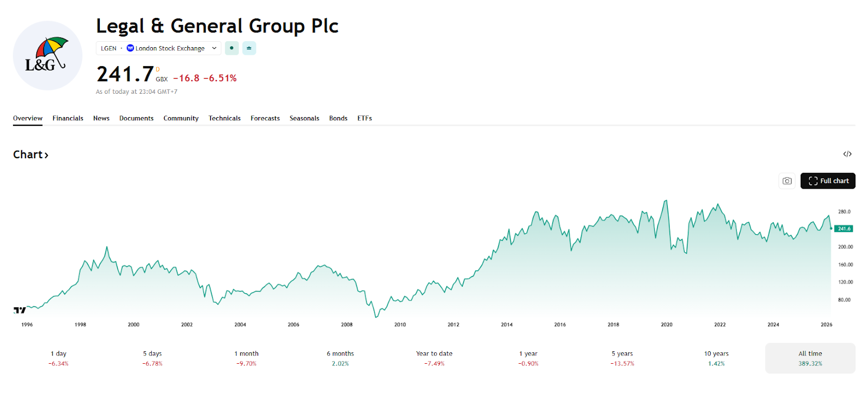Screen dimensions: 868x393
Task: Go to the Forecasts tab
Action: 265,118
